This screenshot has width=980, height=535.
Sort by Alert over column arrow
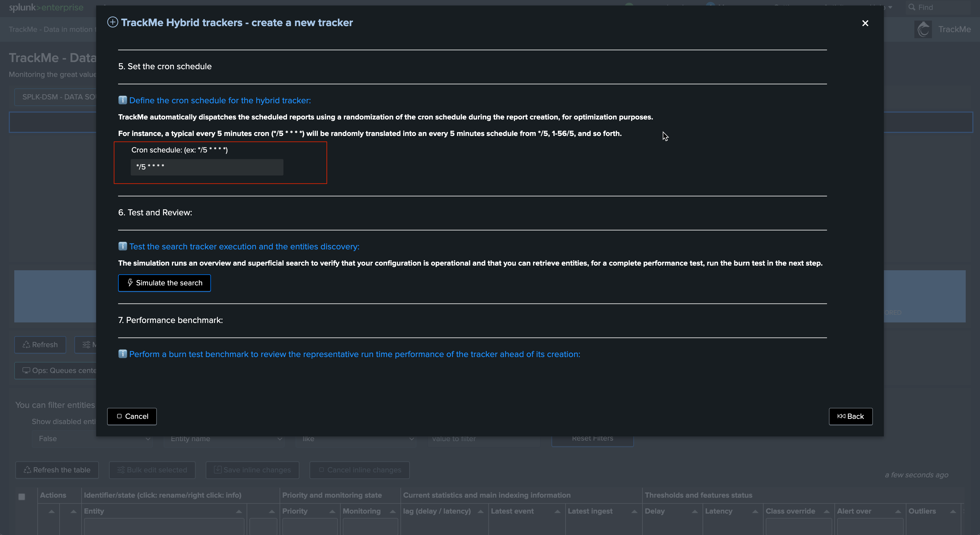(x=898, y=511)
